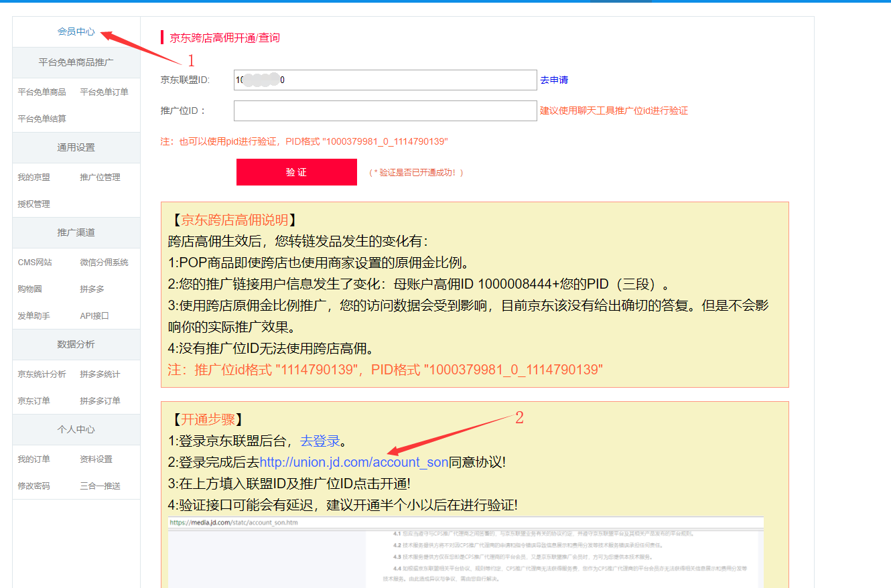
Task: Select 数据分析 section header
Action: click(76, 344)
